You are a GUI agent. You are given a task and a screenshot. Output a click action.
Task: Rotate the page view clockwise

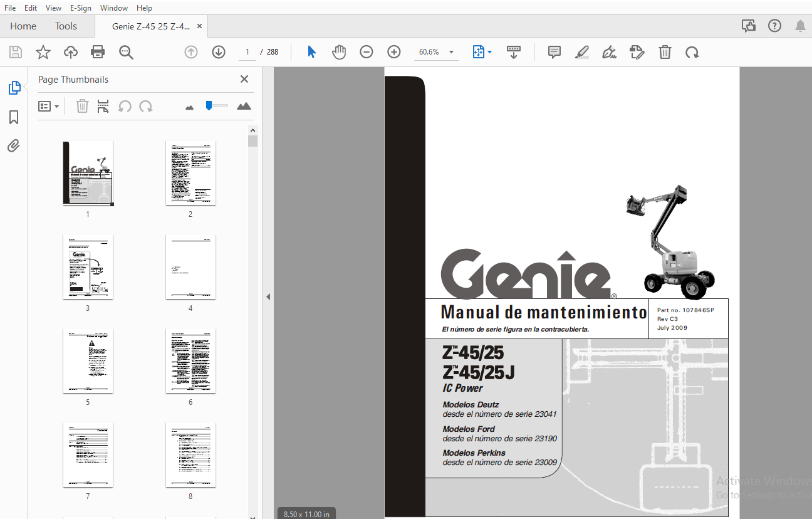click(692, 52)
